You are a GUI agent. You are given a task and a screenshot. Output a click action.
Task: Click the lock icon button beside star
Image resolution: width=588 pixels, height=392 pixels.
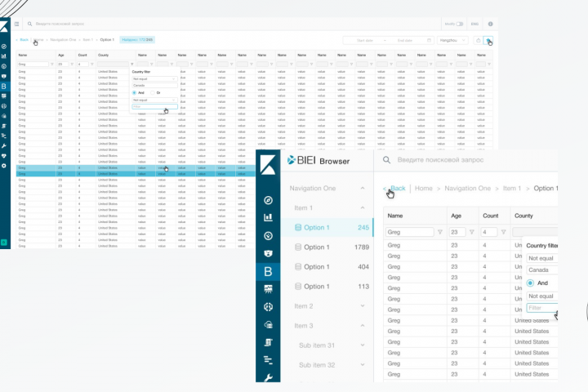[x=478, y=40]
